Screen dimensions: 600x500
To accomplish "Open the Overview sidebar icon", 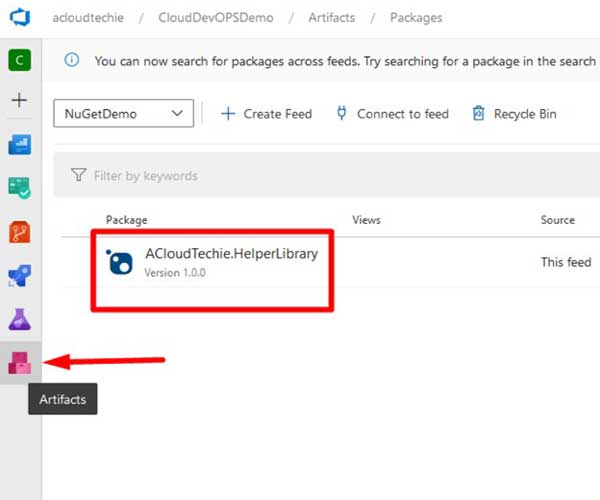I will tap(20, 144).
